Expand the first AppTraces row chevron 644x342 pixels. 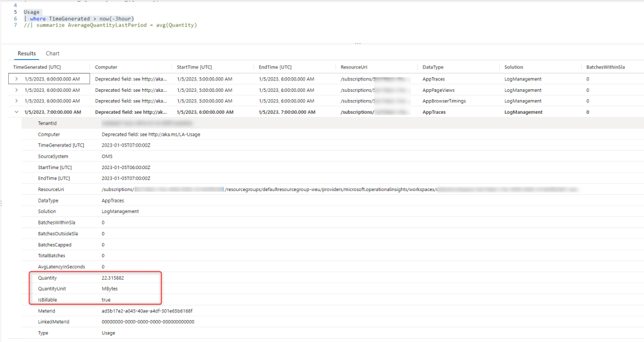(x=16, y=79)
